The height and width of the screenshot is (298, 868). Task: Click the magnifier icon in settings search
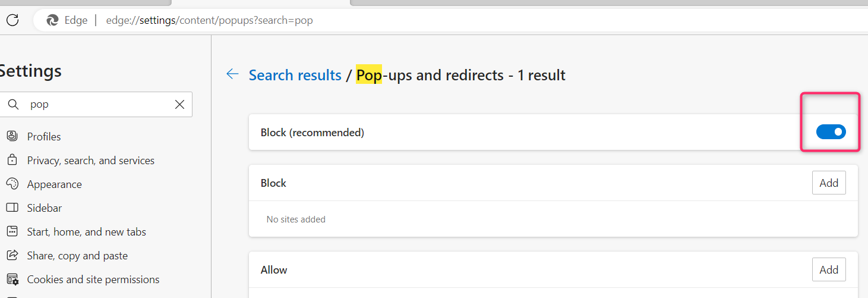[13, 105]
